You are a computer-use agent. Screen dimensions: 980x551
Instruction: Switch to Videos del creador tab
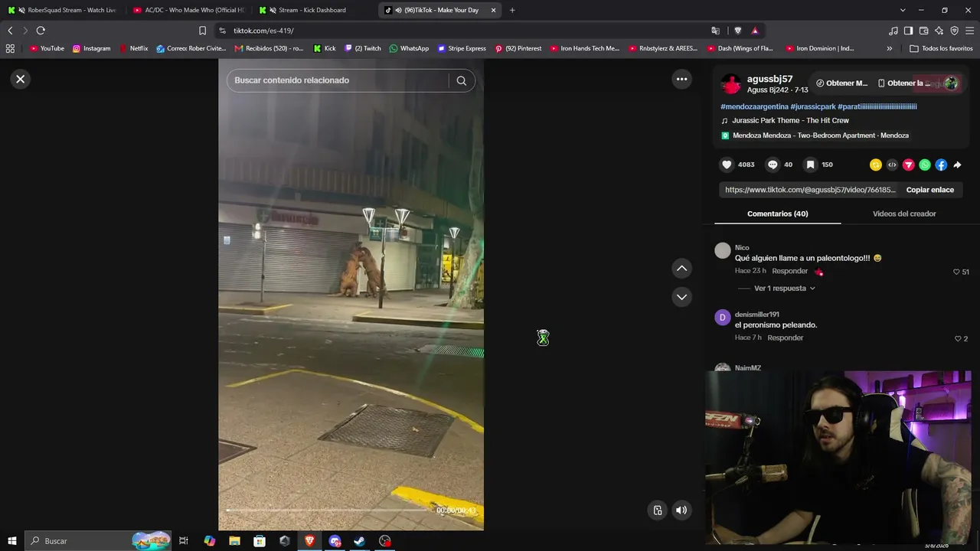pyautogui.click(x=904, y=214)
